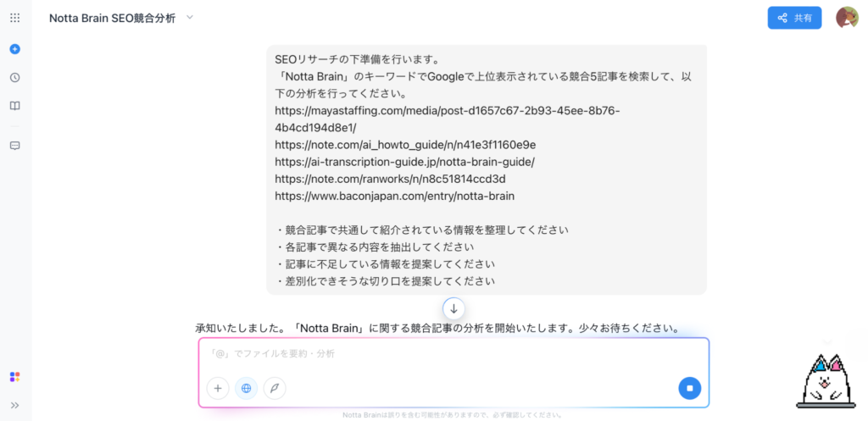Open the chat message icon in sidebar

[x=15, y=146]
